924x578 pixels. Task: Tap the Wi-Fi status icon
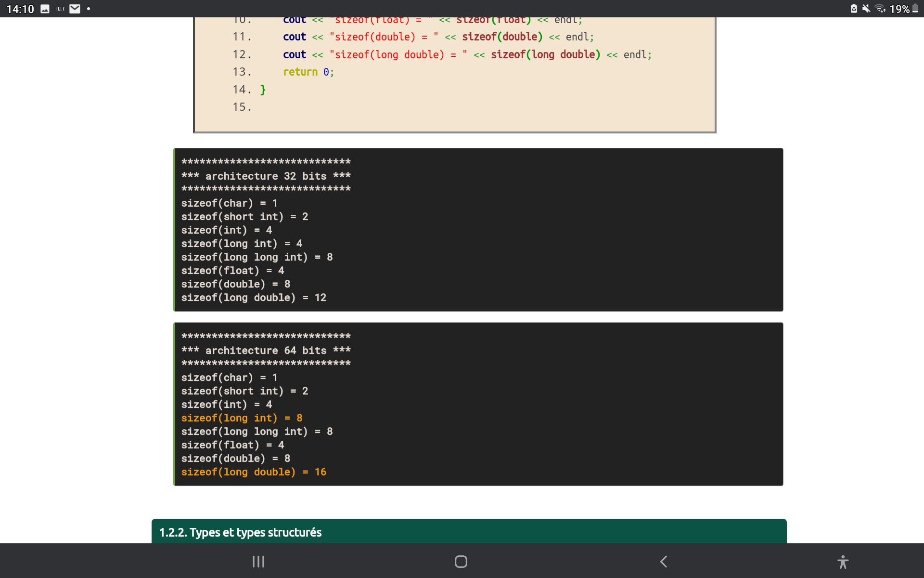[x=880, y=9]
